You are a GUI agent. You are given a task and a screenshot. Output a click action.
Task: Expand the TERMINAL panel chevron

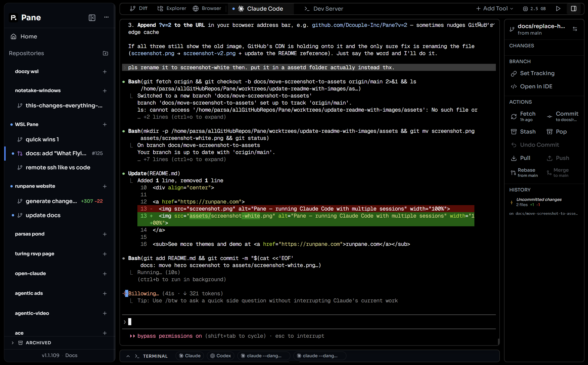click(x=128, y=356)
